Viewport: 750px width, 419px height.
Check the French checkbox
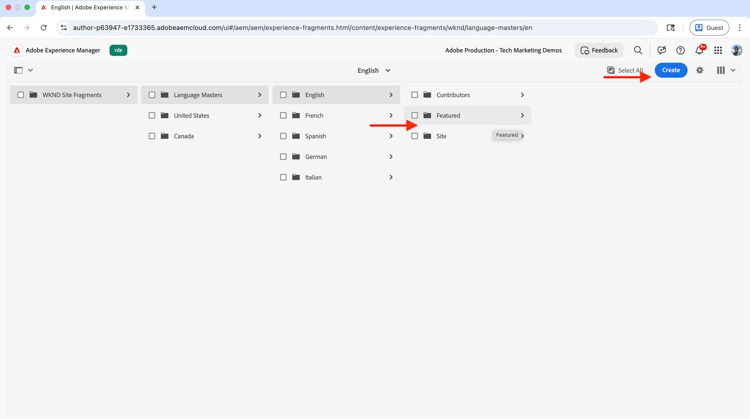coord(283,115)
